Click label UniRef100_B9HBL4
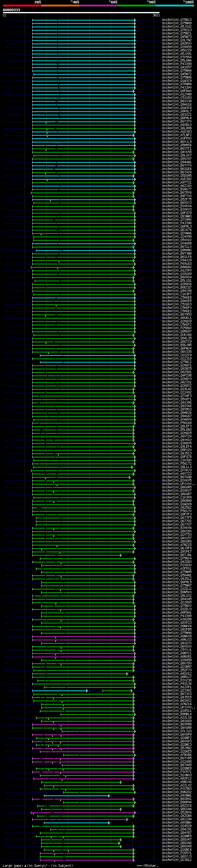The image size is (197, 868). point(177,714)
